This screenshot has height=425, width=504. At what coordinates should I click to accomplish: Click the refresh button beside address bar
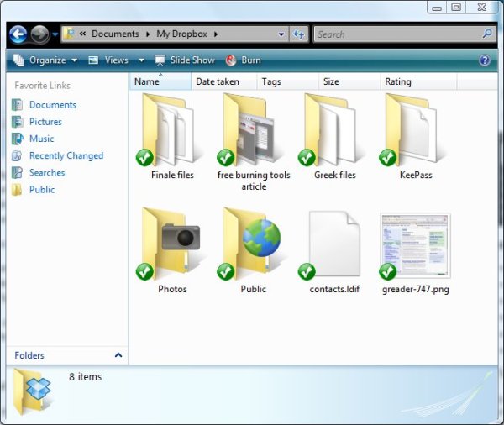pyautogui.click(x=299, y=34)
